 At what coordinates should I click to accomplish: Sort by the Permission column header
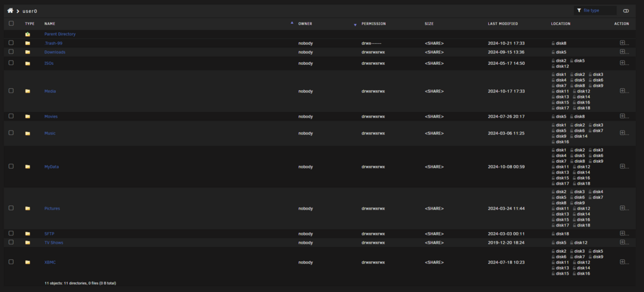pyautogui.click(x=374, y=24)
